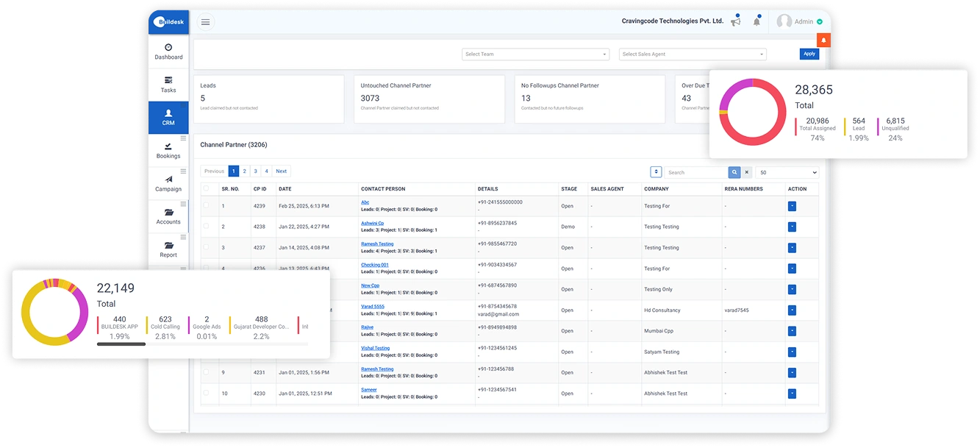Check the row checkbox for CP ID 4237

206,247
